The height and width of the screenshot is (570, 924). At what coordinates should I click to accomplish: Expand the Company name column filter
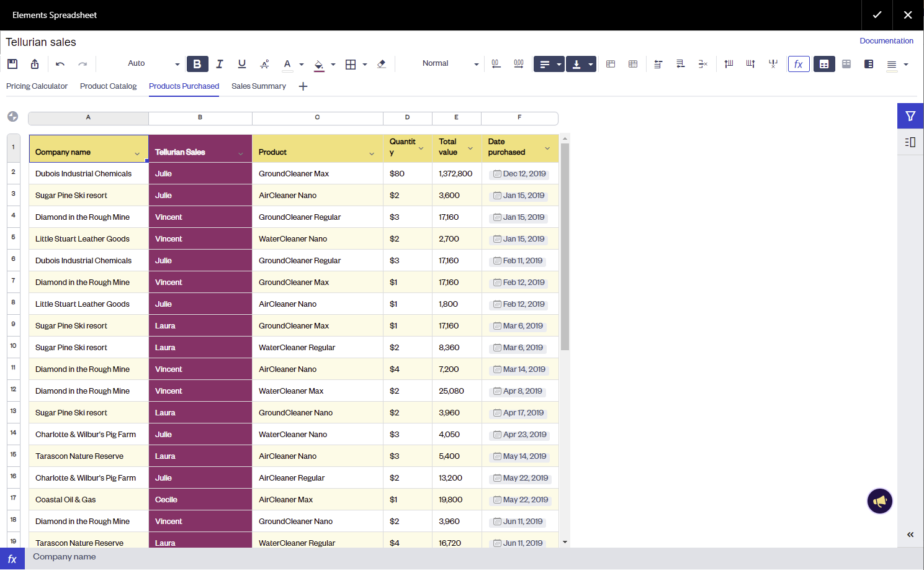[x=137, y=153]
